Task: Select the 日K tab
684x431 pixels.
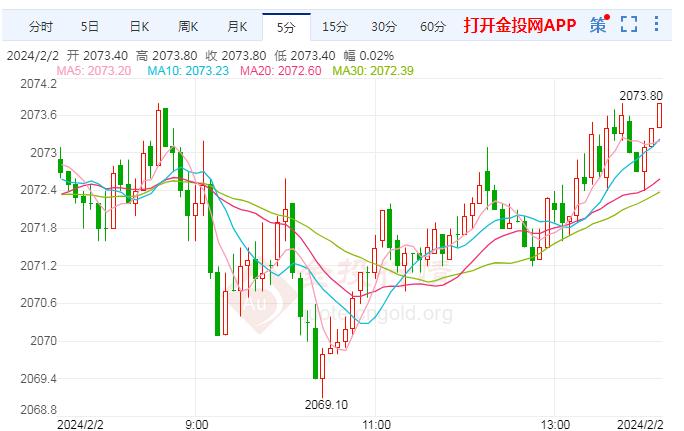Action: tap(140, 27)
